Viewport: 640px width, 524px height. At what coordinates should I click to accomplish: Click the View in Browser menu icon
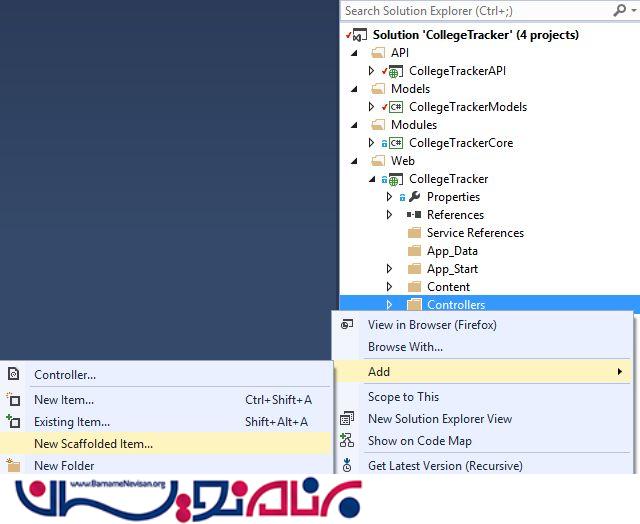347,325
